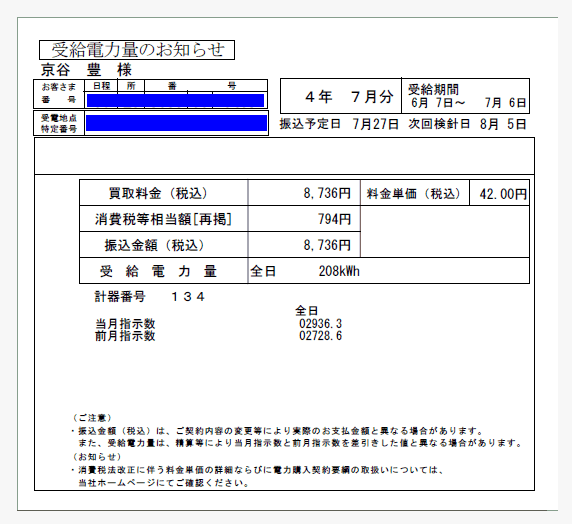Click the blue redacted customer number field
Screen dimensions: 572x524
click(175, 100)
